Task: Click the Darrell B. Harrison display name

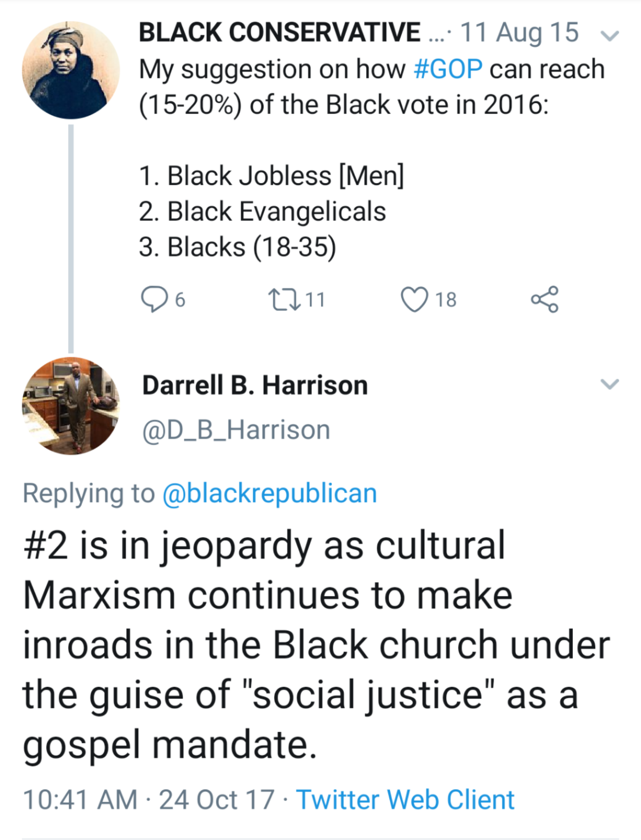Action: [255, 386]
